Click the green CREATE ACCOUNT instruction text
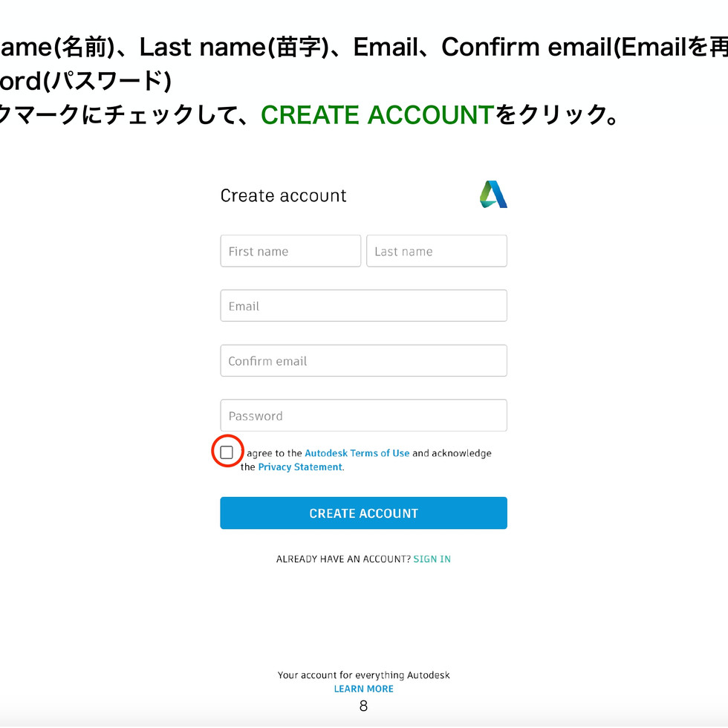Image resolution: width=728 pixels, height=728 pixels. click(x=377, y=115)
